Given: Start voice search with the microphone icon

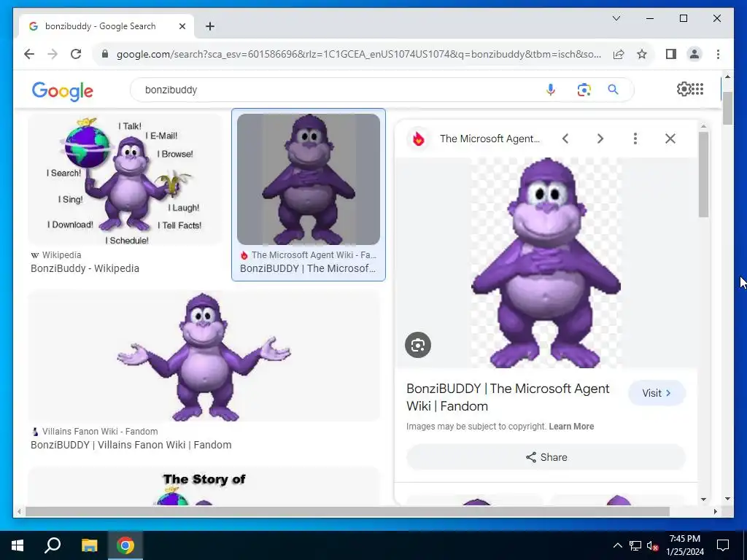Looking at the screenshot, I should click(550, 90).
